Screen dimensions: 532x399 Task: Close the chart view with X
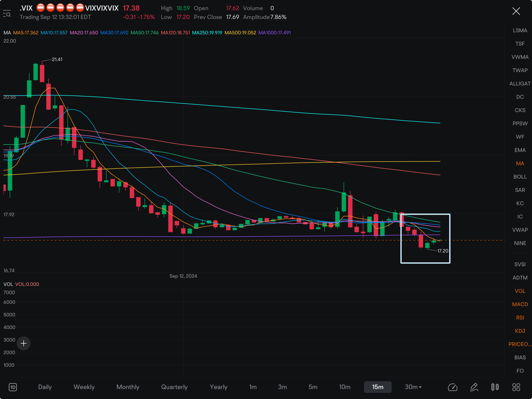click(x=516, y=11)
